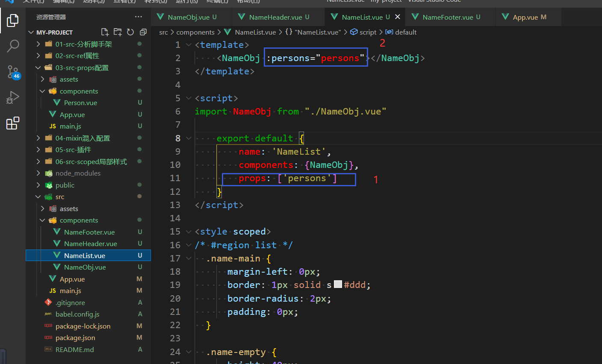Place cursor on 'persons' in props array
The width and height of the screenshot is (602, 364).
pos(307,178)
